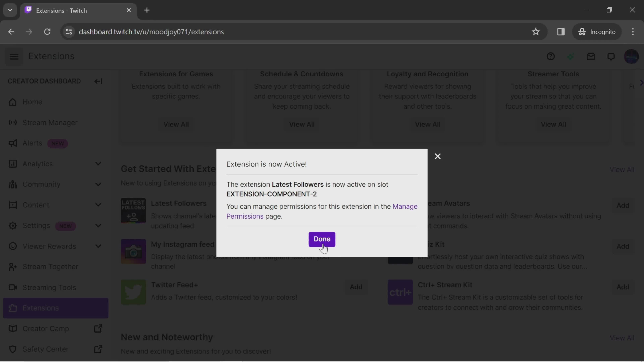Select Extensions tab in sidebar
This screenshot has width=644, height=362.
[x=41, y=308]
